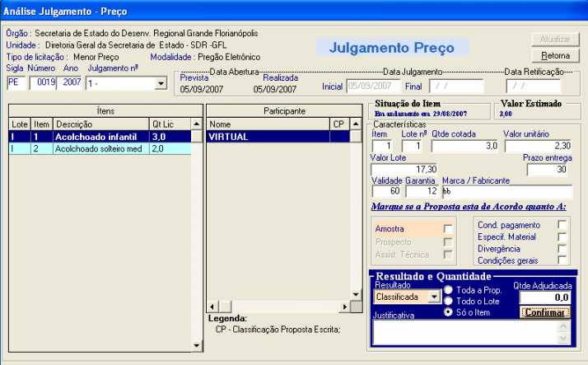Image resolution: width=588 pixels, height=365 pixels.
Task: Click the Valor unitário field showing 2,30
Action: click(x=538, y=146)
